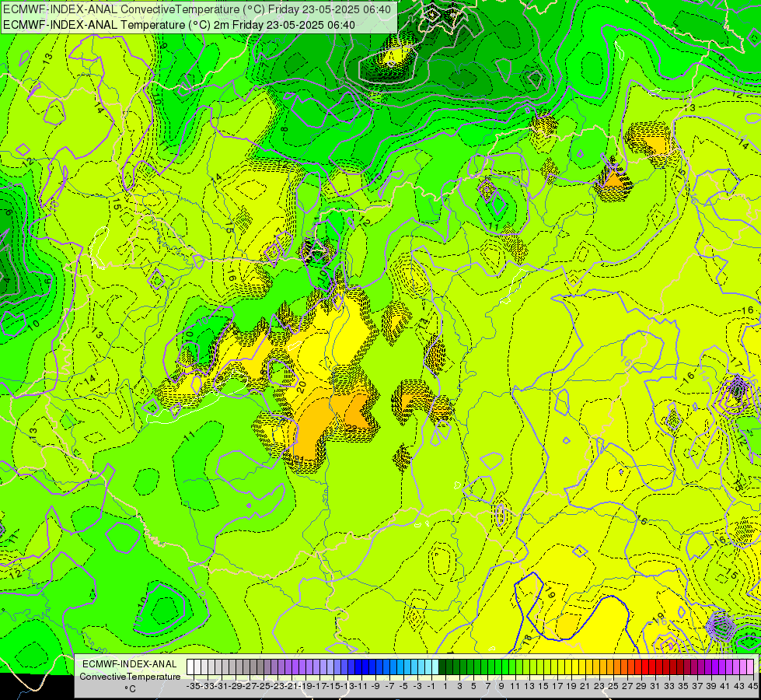Click the -9 tick value in legend
Viewport: 761px width, 700px height.
point(375,686)
